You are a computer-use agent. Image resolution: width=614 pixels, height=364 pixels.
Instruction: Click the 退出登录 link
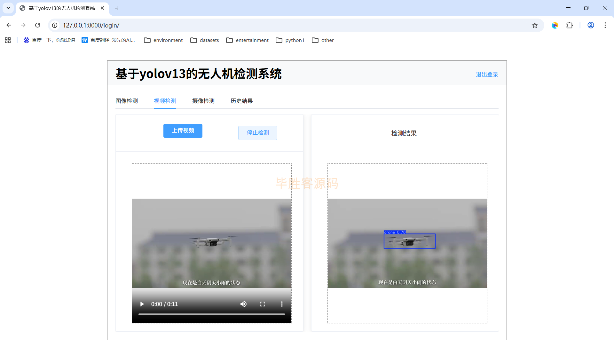487,74
